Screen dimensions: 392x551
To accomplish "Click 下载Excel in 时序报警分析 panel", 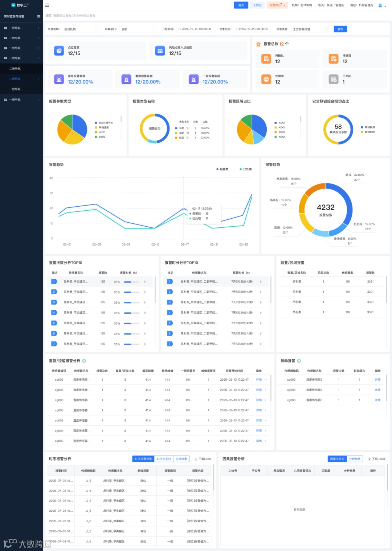I will [x=203, y=459].
